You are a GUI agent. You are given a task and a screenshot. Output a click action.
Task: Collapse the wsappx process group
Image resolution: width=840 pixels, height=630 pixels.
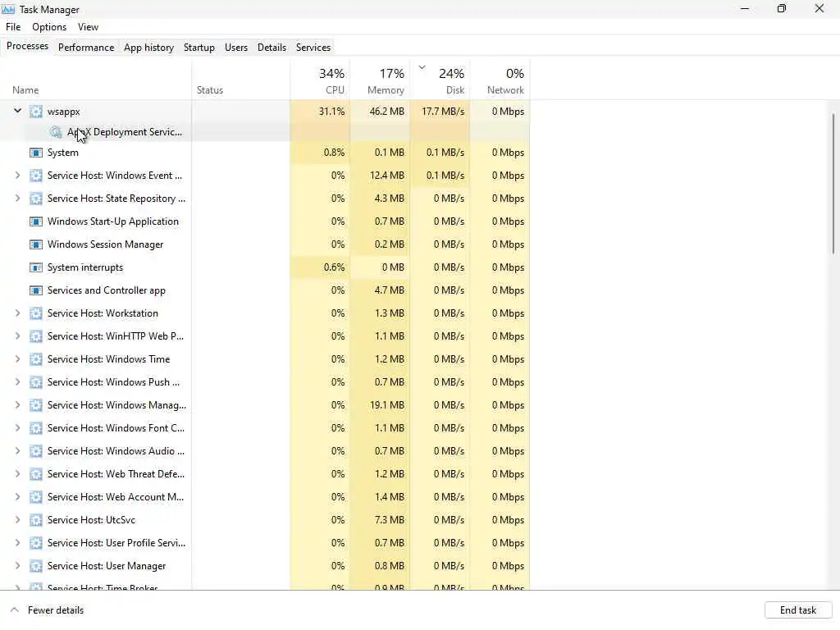(x=17, y=111)
